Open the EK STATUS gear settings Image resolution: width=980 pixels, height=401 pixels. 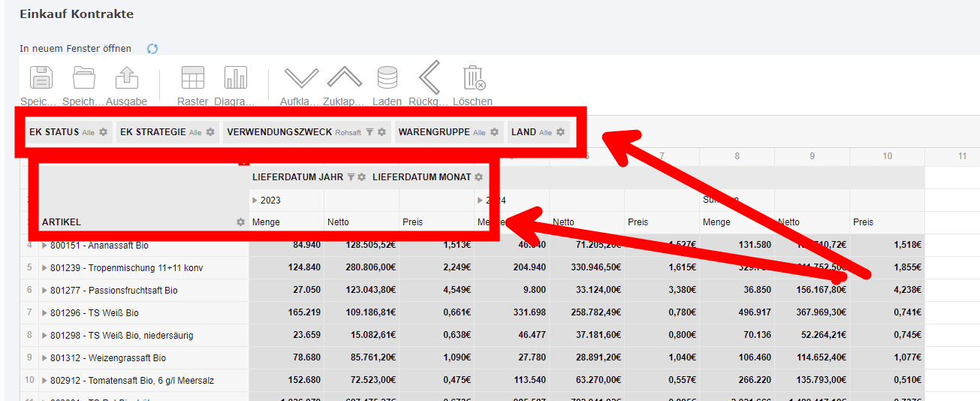[x=104, y=132]
